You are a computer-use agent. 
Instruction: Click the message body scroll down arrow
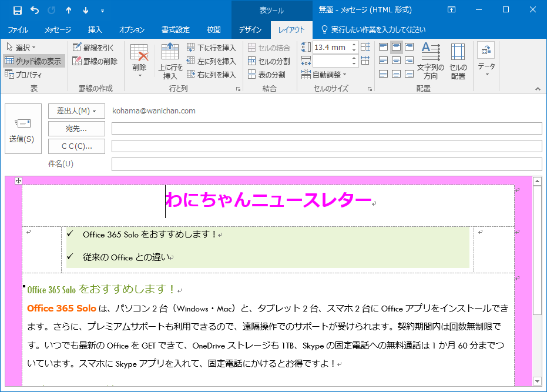pyautogui.click(x=537, y=381)
